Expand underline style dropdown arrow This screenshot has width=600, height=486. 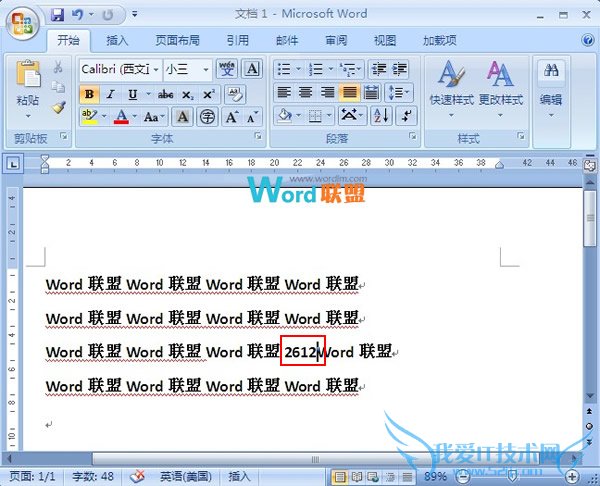148,94
